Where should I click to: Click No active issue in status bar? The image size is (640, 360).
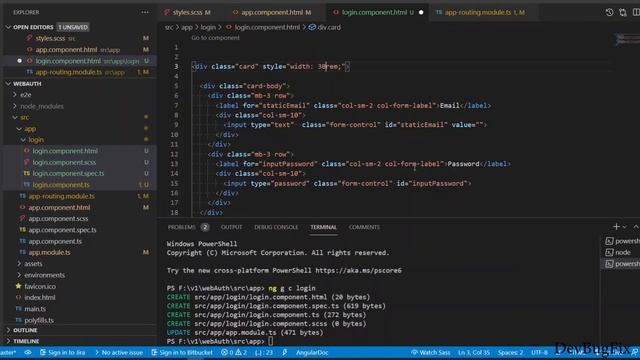click(x=118, y=352)
